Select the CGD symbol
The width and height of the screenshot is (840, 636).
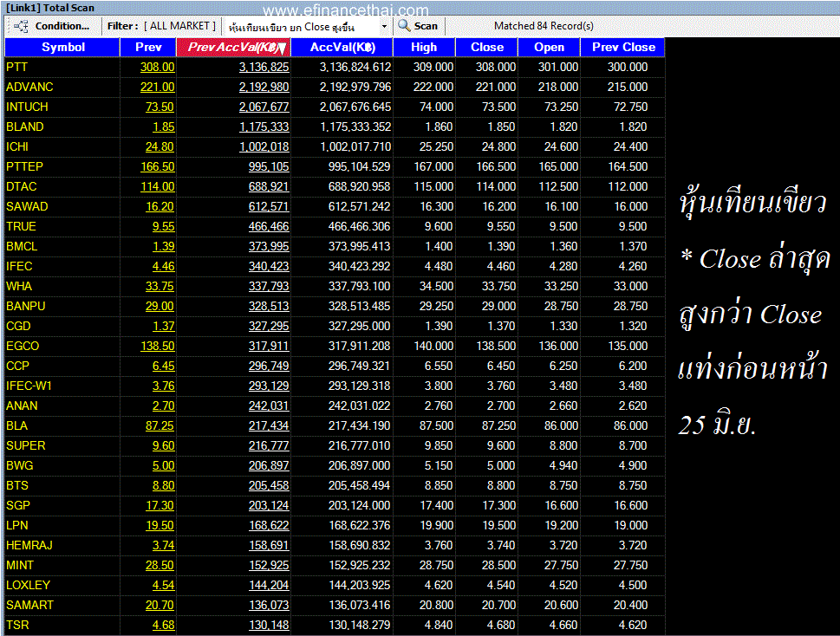pos(18,326)
